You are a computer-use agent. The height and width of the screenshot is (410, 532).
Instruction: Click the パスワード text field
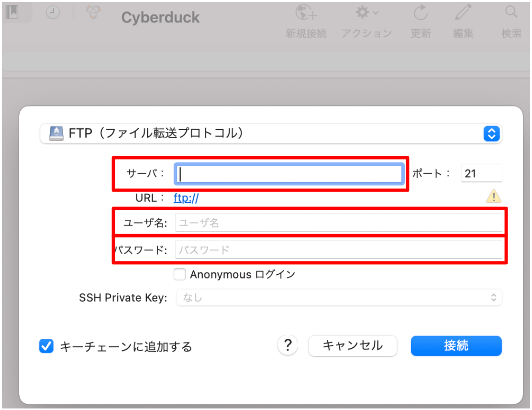coord(339,250)
